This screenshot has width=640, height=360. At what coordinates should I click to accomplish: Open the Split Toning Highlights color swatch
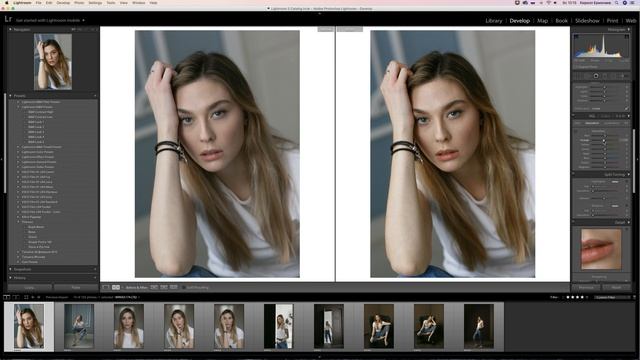click(615, 182)
